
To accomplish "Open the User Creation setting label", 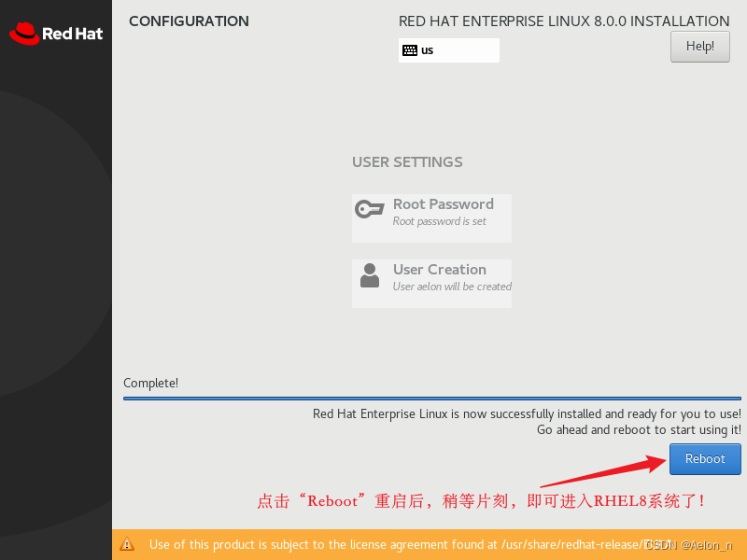I will tap(439, 270).
